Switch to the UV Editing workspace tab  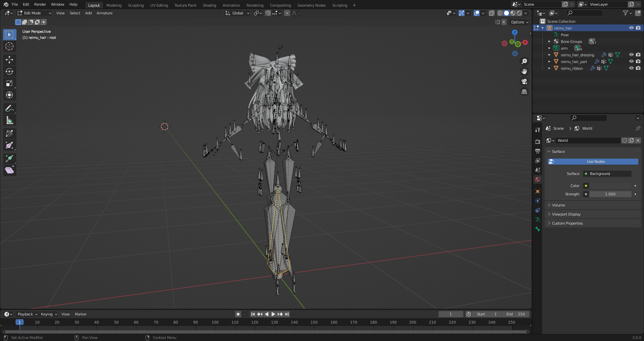(x=159, y=5)
